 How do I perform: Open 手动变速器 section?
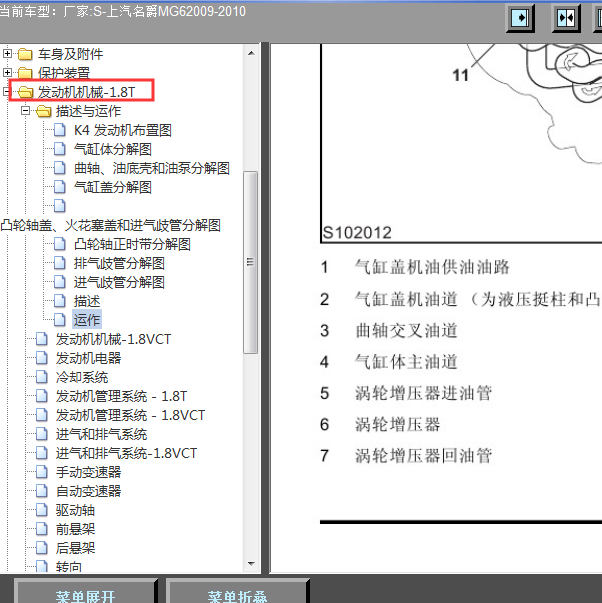[x=88, y=472]
